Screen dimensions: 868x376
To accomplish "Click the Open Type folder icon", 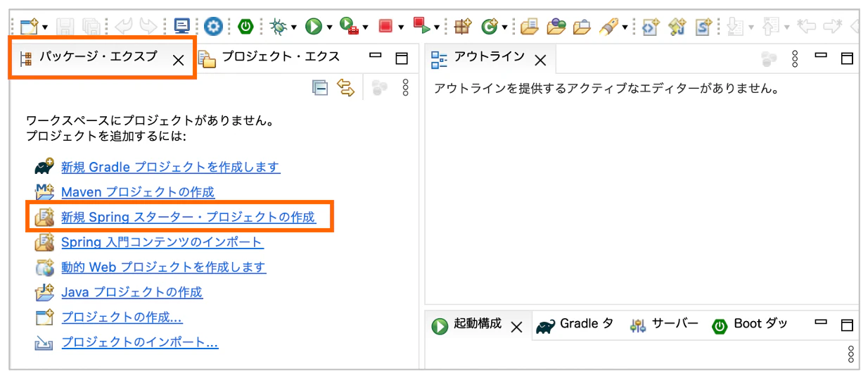I will (529, 27).
